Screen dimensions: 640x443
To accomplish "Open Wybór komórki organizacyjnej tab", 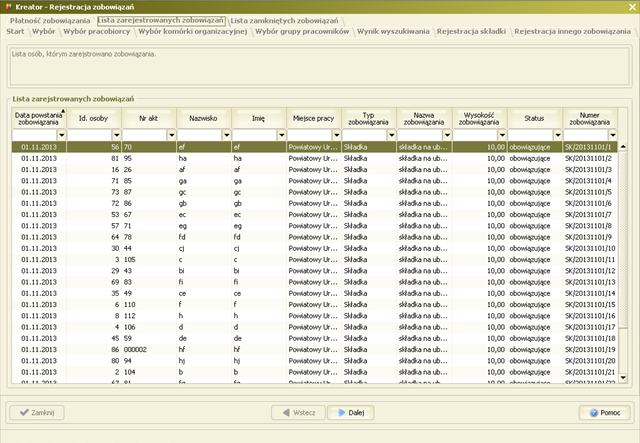I will pyautogui.click(x=193, y=31).
